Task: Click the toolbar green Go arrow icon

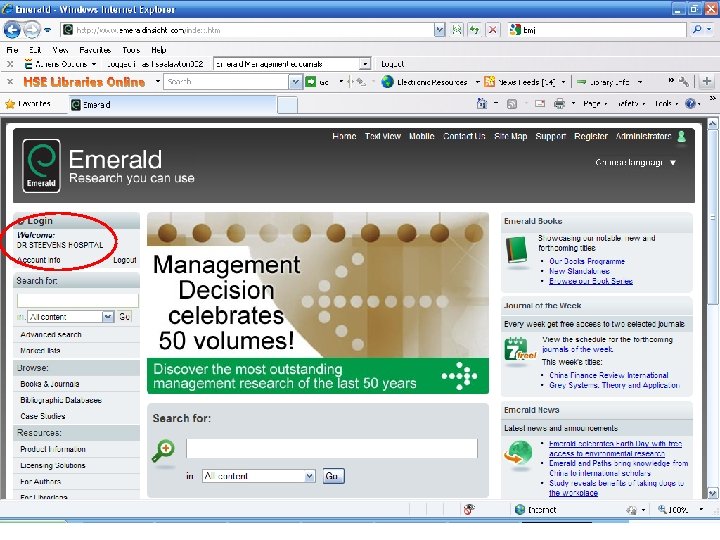Action: pos(311,82)
